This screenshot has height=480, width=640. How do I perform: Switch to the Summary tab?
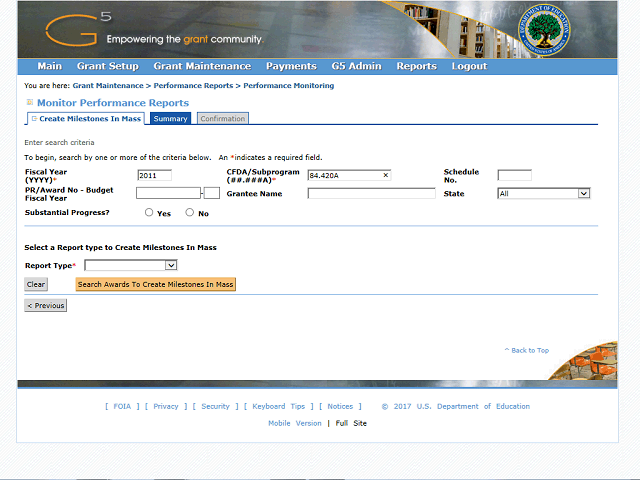(170, 118)
